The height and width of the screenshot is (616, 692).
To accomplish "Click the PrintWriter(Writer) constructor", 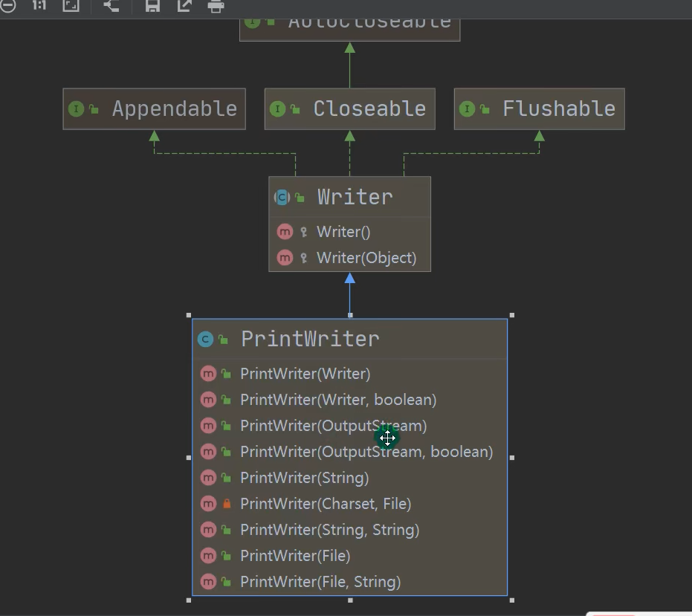I will [305, 374].
